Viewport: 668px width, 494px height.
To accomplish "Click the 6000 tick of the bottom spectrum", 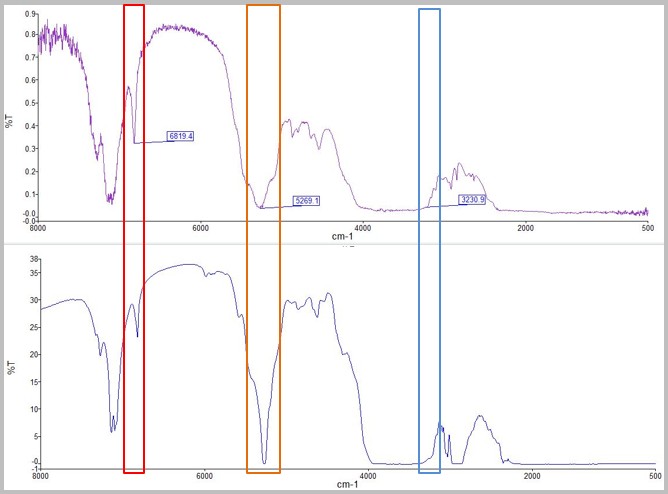I will (x=204, y=476).
